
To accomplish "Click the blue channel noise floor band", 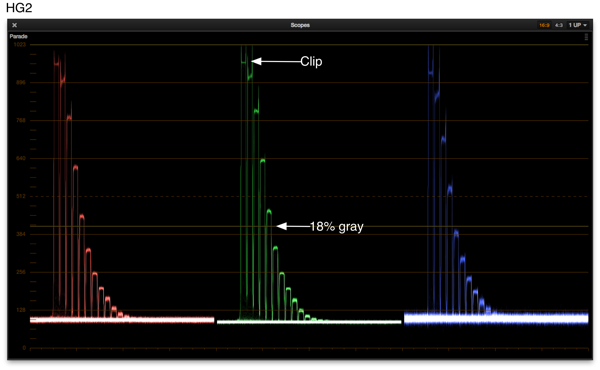I will tap(496, 318).
